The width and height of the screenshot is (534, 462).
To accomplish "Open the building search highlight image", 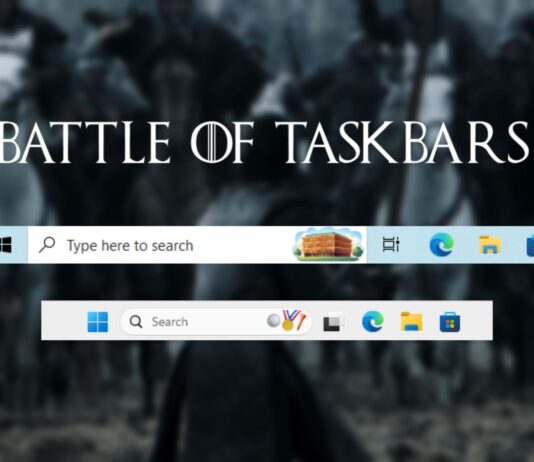I will click(x=328, y=245).
